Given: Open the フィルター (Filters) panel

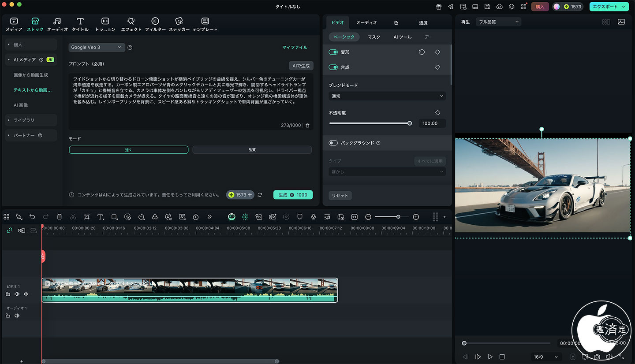Looking at the screenshot, I should pos(155,24).
